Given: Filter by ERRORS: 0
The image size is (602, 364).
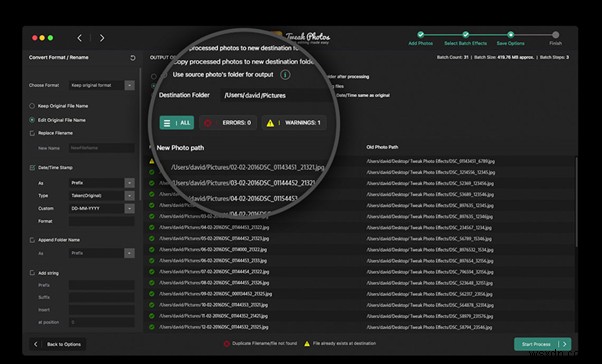Looking at the screenshot, I should [x=228, y=123].
